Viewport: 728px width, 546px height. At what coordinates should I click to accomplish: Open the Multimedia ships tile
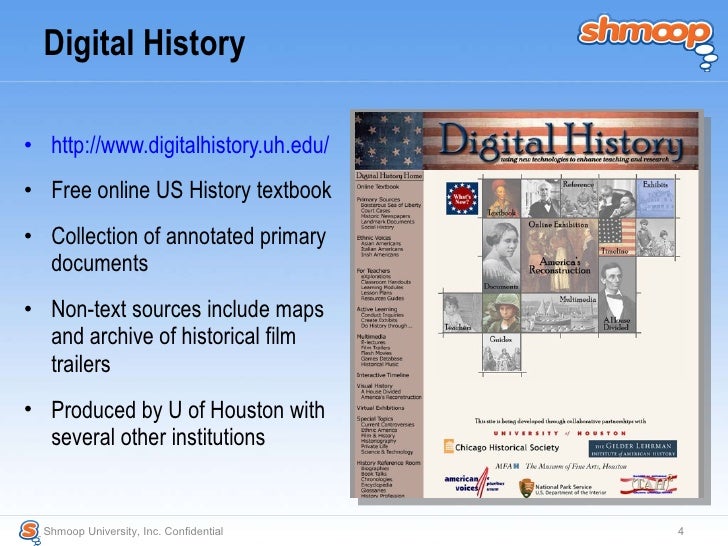[x=559, y=312]
